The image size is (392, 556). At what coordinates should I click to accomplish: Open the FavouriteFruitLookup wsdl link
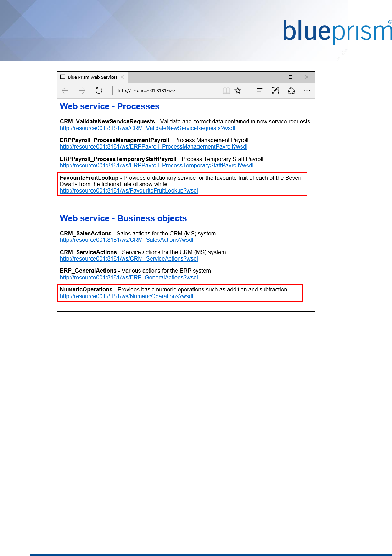point(129,191)
